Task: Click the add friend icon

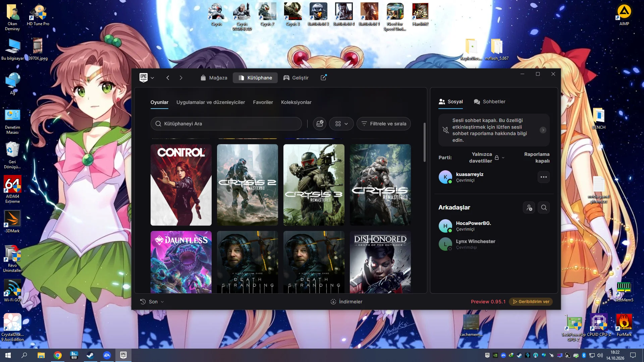Action: pos(529,207)
